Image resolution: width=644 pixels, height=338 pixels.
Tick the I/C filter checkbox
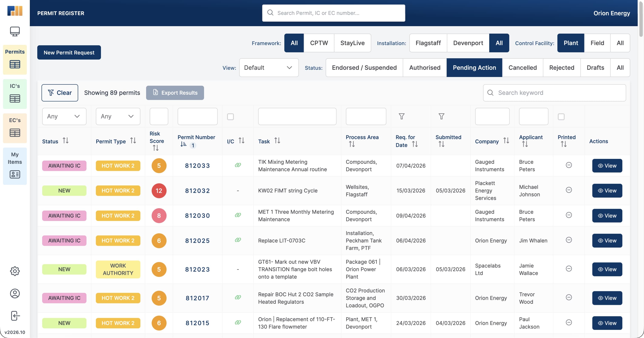(x=230, y=116)
